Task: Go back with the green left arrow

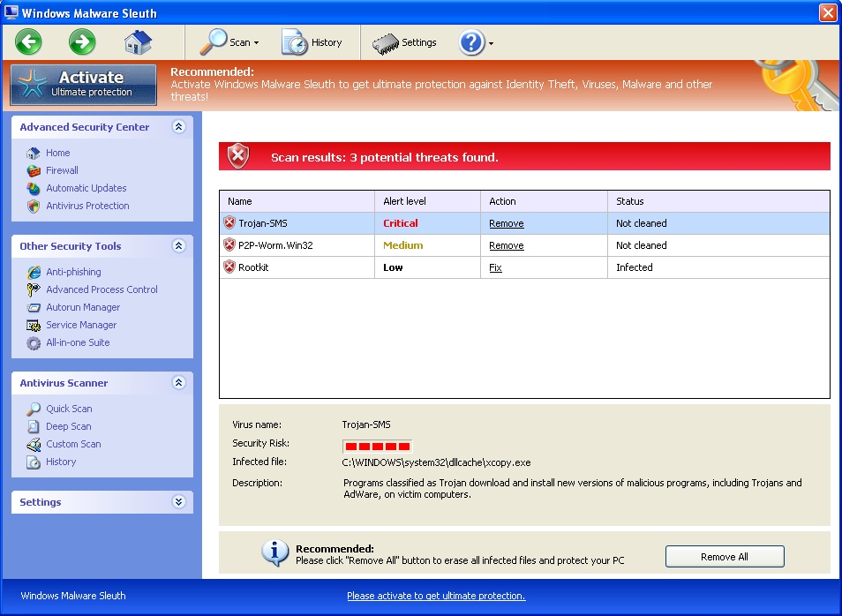Action: [x=28, y=41]
